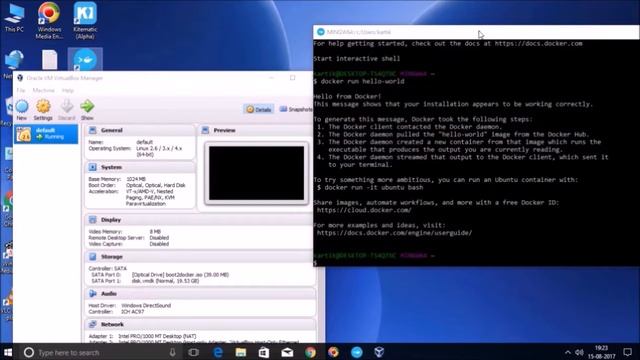Click docs.docker.com userguide URL in terminal
Viewport: 640px width, 360px height.
coord(394,233)
